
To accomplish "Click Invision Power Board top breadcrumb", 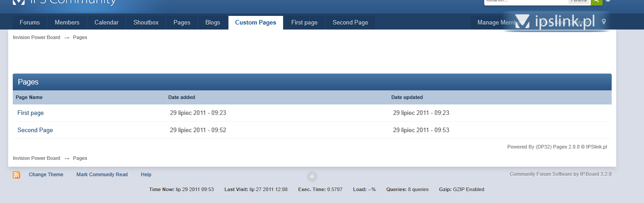I will pos(36,37).
